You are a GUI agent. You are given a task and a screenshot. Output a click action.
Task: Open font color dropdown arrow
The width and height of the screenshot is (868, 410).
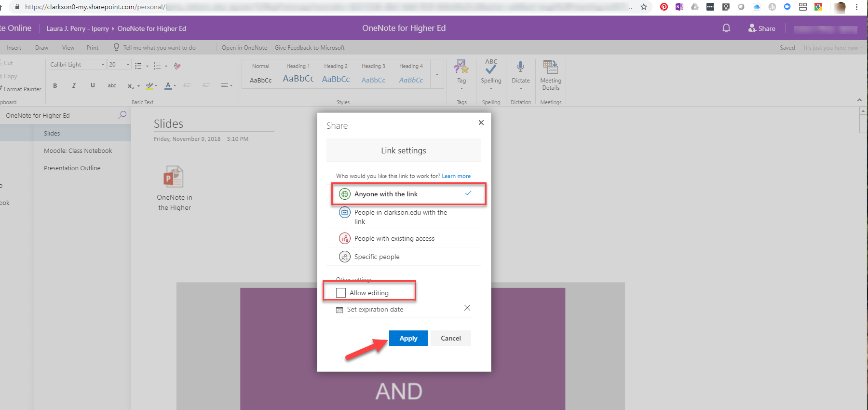pyautogui.click(x=175, y=86)
